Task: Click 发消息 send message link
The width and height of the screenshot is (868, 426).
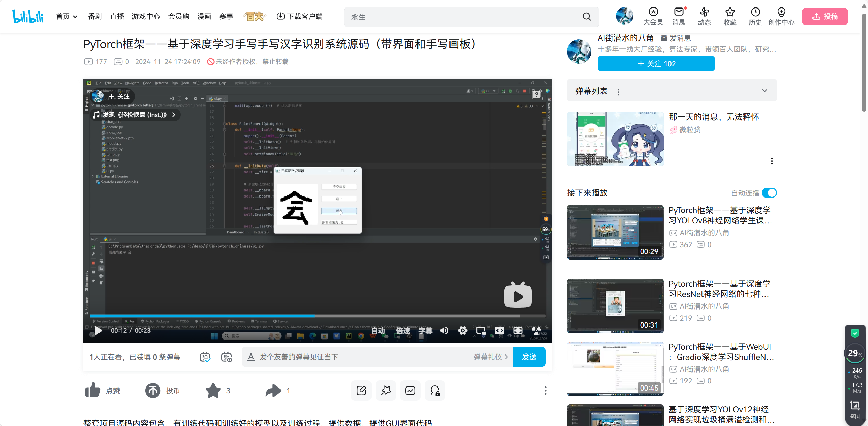Action: (676, 38)
